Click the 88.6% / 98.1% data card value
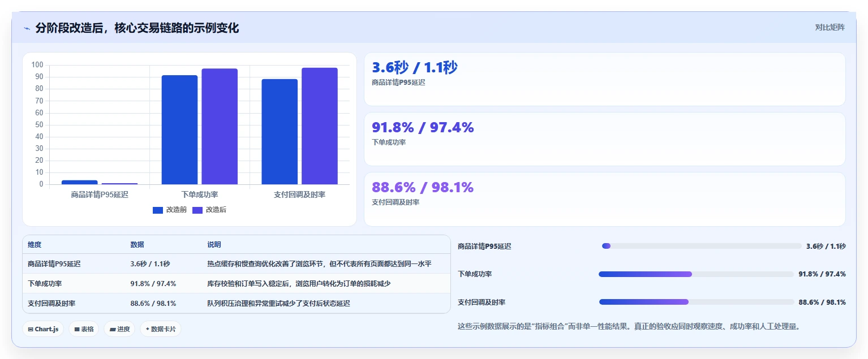Image resolution: width=868 pixels, height=359 pixels. (x=423, y=188)
